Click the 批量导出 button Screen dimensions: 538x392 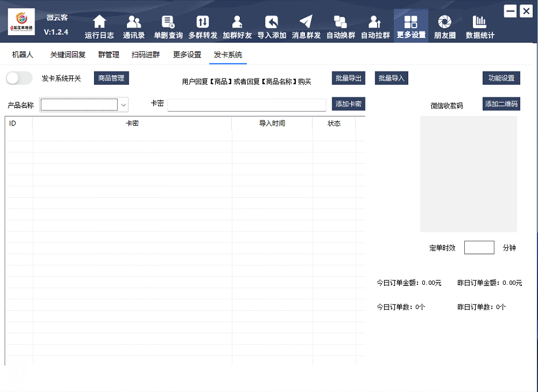[x=348, y=78]
